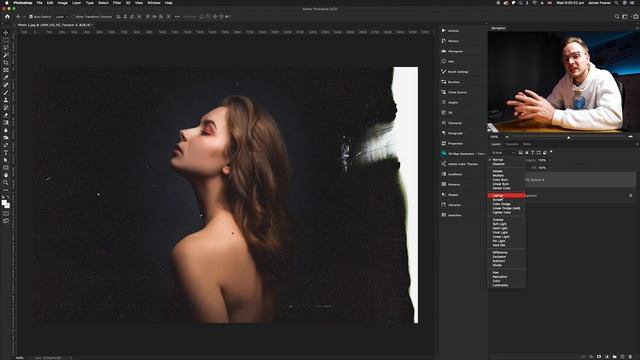The height and width of the screenshot is (360, 640).
Task: Switch to the Paths tab
Action: [x=527, y=144]
